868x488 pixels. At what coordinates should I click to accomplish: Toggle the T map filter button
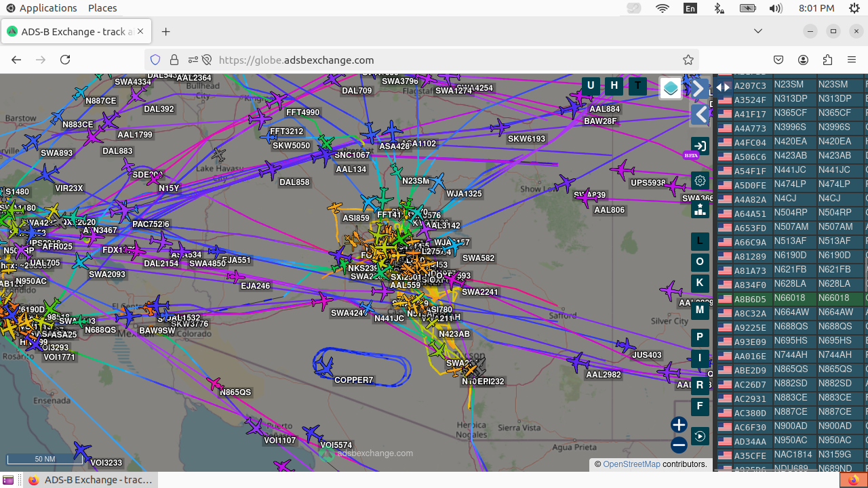(637, 85)
